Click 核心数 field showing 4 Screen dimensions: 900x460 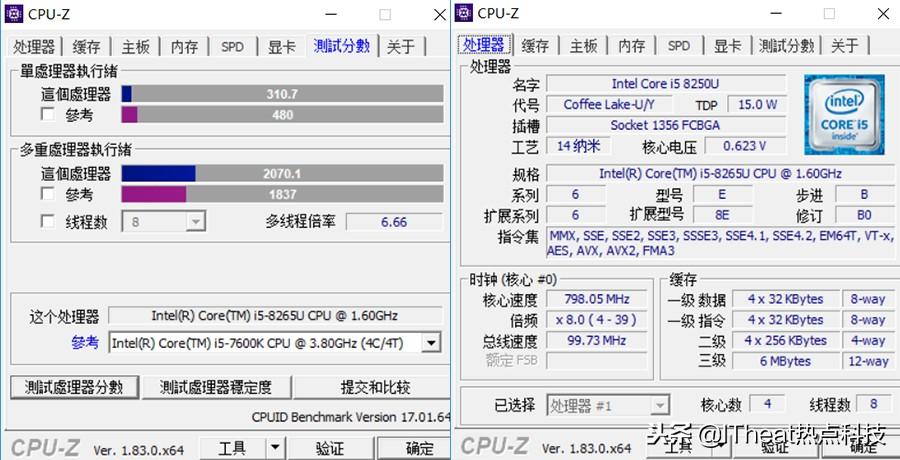pyautogui.click(x=768, y=404)
